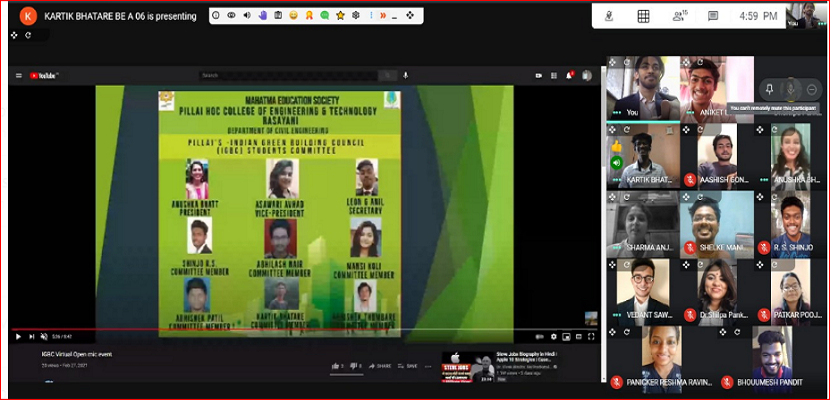Open YouTube notifications bell
Image resolution: width=830 pixels, height=400 pixels.
pyautogui.click(x=569, y=76)
